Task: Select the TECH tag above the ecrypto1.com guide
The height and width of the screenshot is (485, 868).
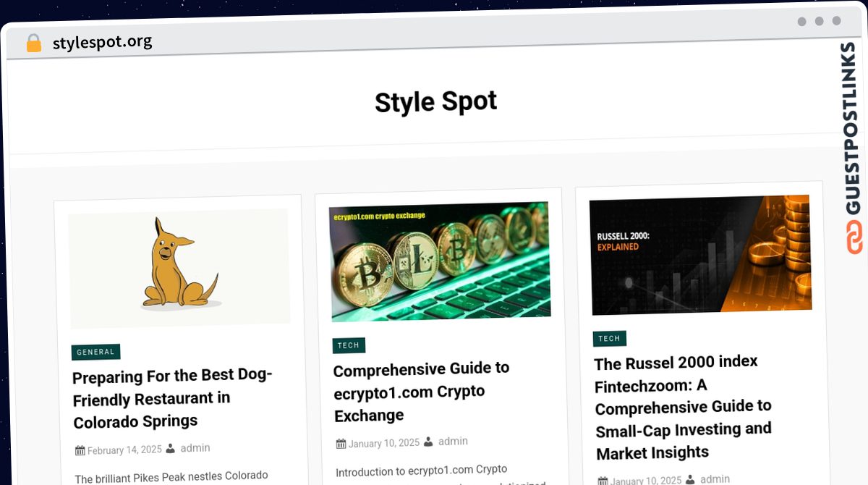Action: coord(349,345)
